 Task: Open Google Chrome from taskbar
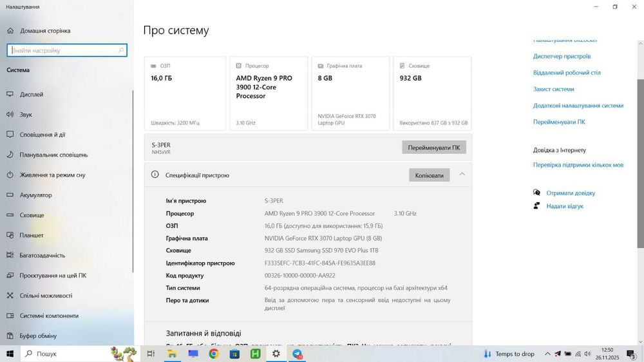click(x=214, y=354)
